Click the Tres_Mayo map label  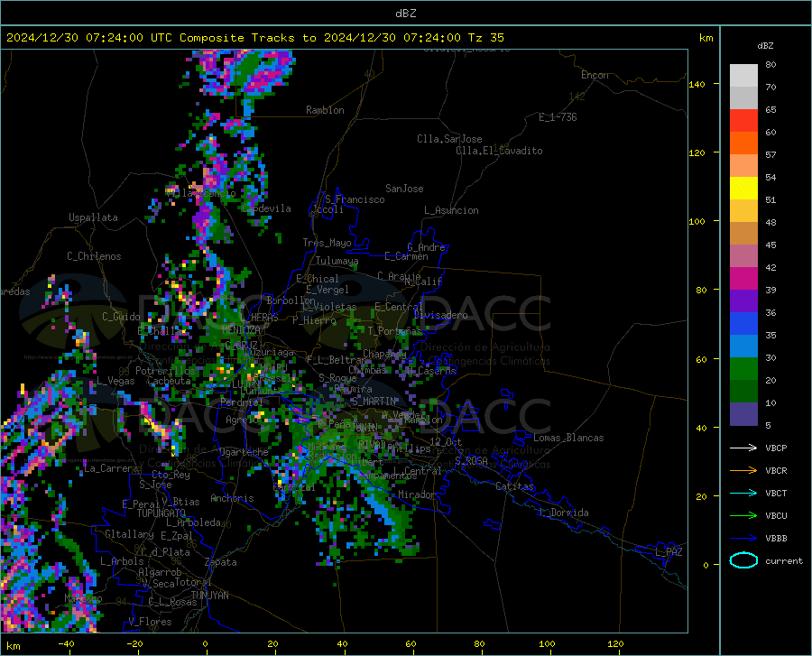[x=327, y=243]
